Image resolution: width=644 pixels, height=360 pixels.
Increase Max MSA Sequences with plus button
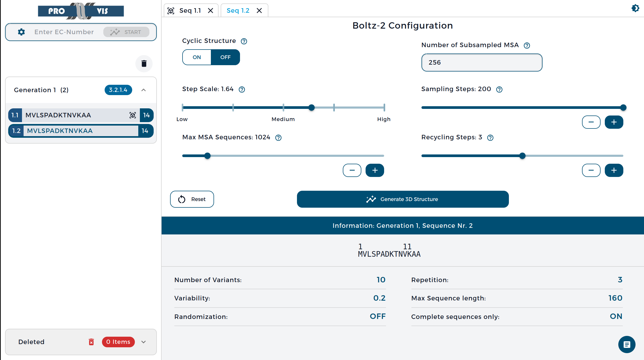pos(375,170)
